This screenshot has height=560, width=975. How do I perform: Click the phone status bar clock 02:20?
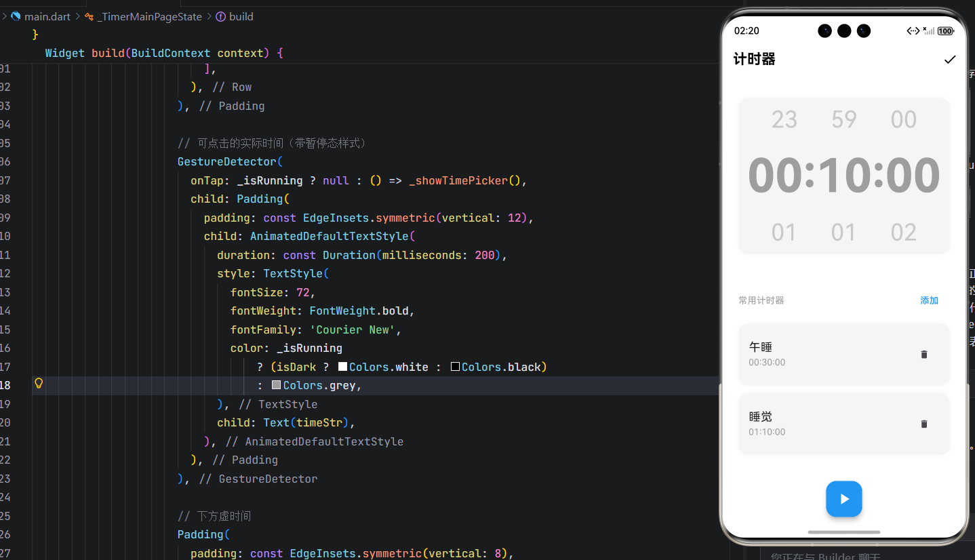tap(747, 31)
